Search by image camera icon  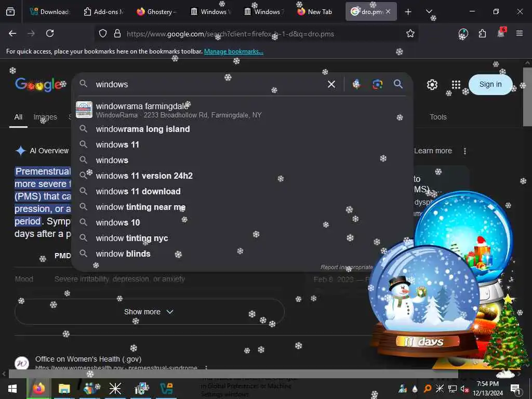click(377, 84)
